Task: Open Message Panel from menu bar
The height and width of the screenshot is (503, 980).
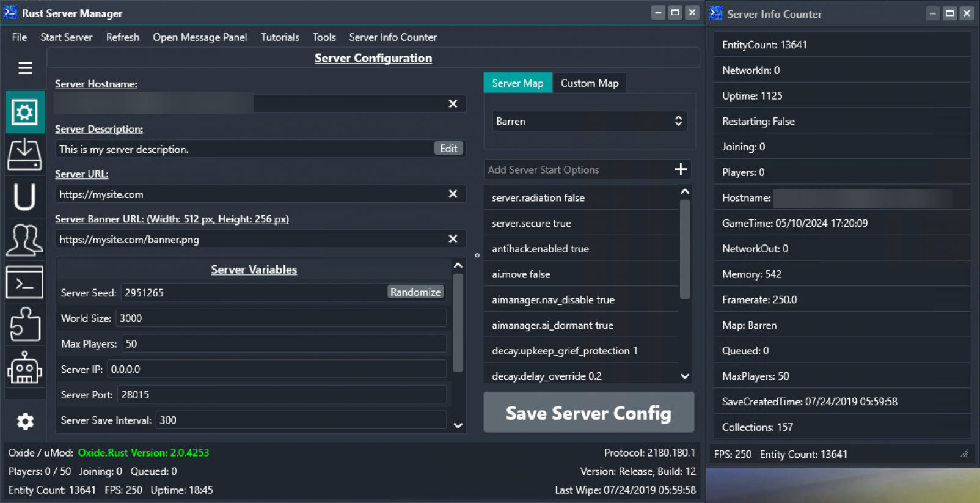Action: tap(200, 37)
